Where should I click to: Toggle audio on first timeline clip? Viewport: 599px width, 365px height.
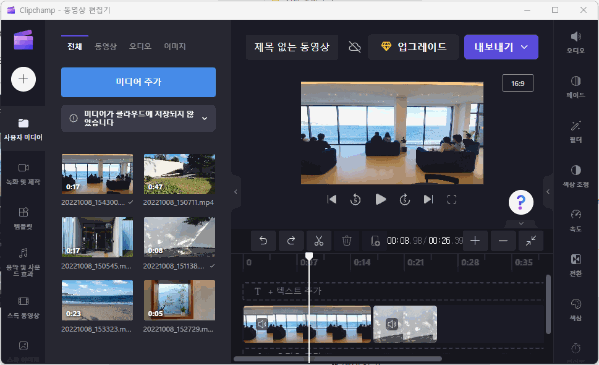[262, 324]
